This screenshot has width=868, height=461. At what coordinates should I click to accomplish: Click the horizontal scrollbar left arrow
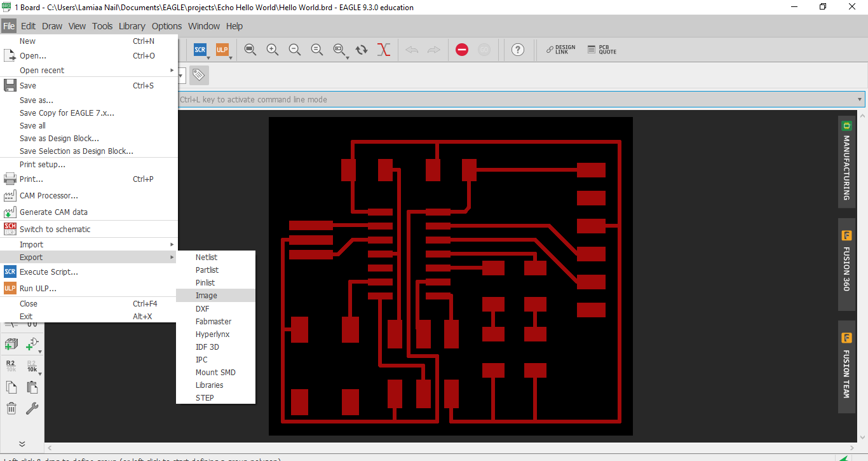[50, 448]
